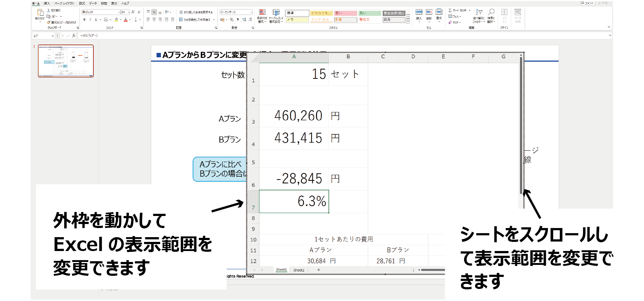644x301 pixels.
Task: Click the Cut (切り取り) scissors icon
Action: [49, 11]
